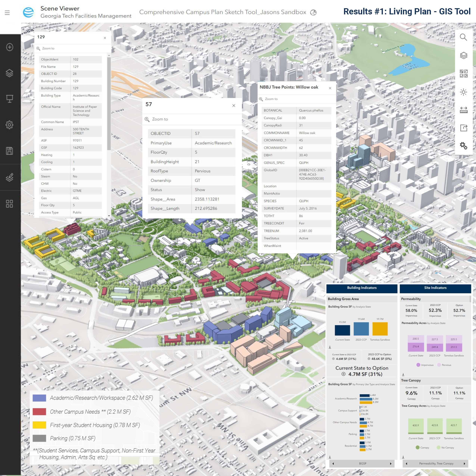Open the search tool magnifier icon
The image size is (476, 476).
463,37
